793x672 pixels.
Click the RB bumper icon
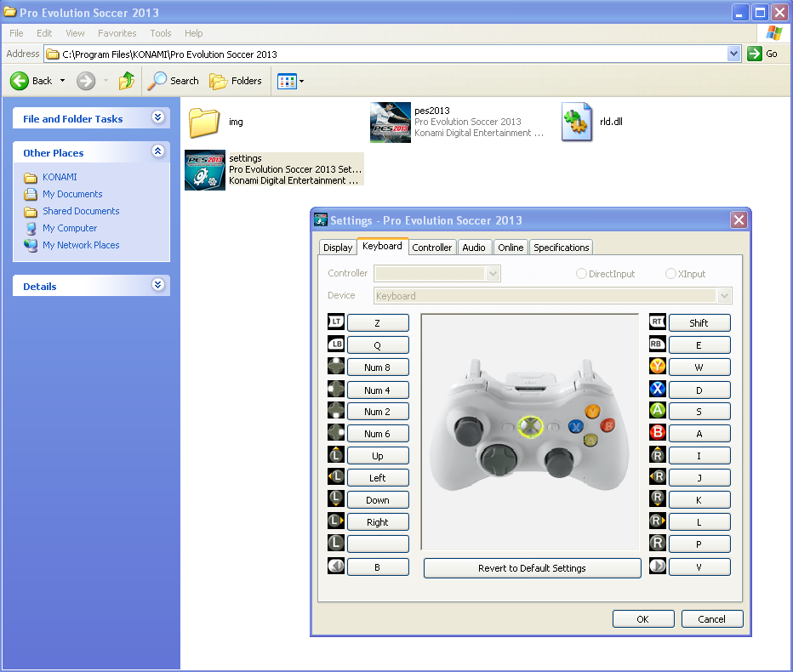tap(658, 344)
